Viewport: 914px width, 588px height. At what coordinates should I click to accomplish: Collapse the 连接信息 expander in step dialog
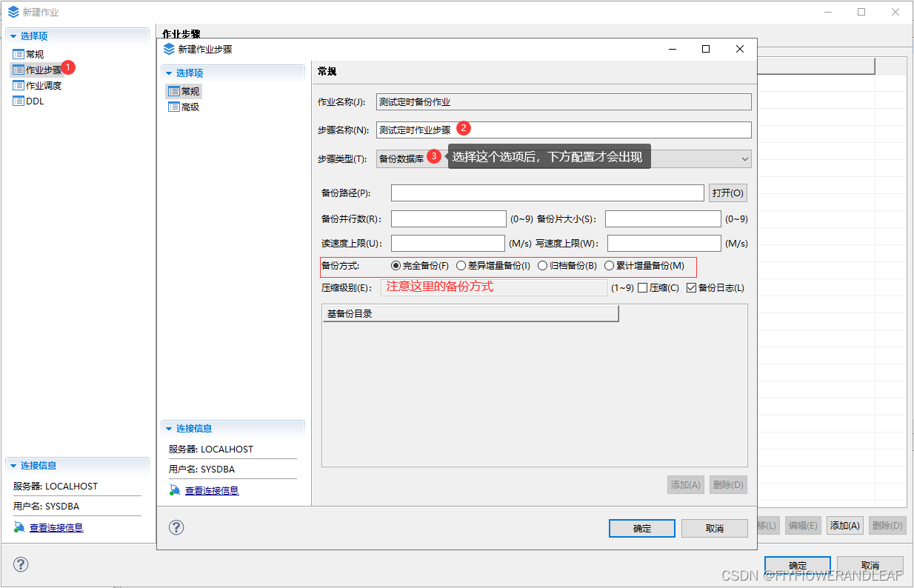tap(168, 428)
